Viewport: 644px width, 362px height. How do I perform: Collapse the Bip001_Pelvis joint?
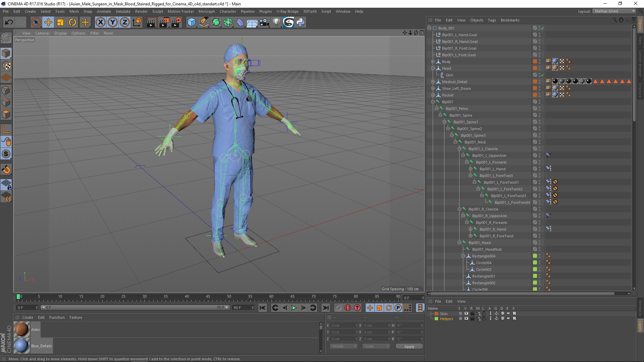(x=437, y=109)
